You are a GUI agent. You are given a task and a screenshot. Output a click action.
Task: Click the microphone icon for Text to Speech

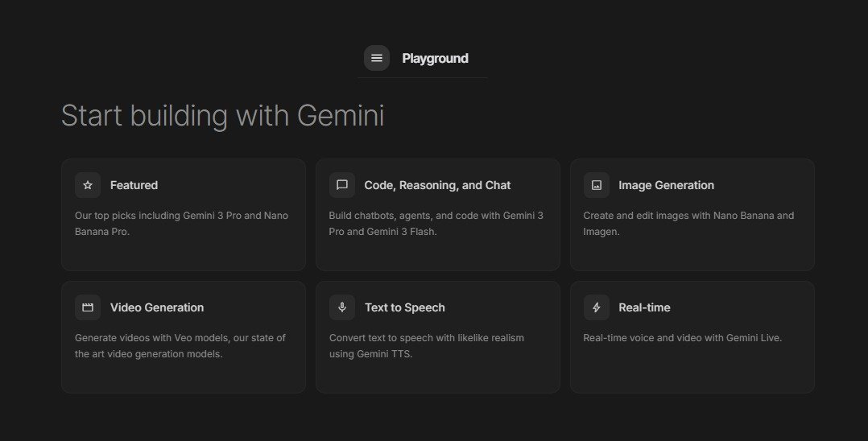(x=342, y=307)
